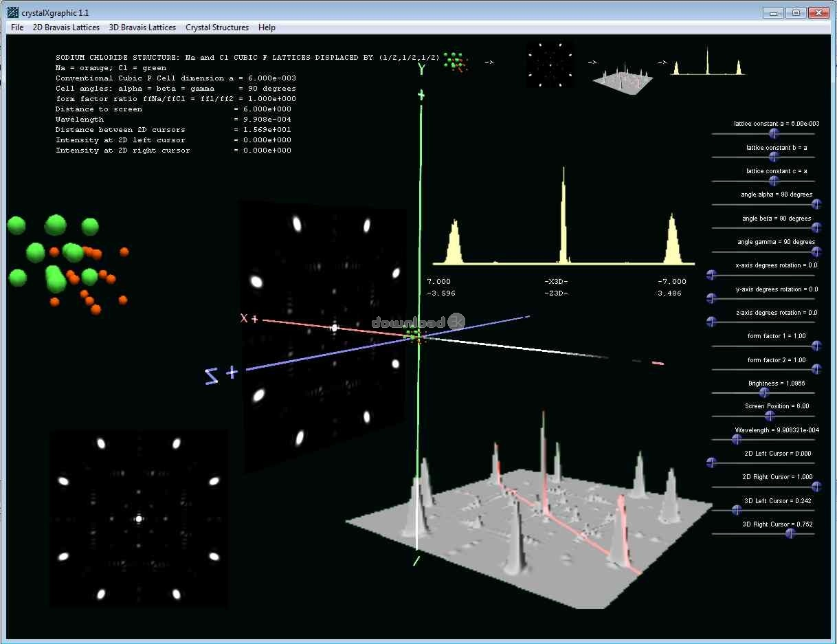
Task: Click the '-7.000' graph axis value
Action: pyautogui.click(x=672, y=282)
